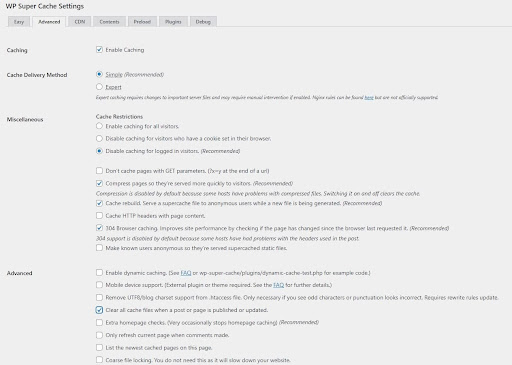Check Extra homepage checks option
512x365 pixels.
click(99, 322)
